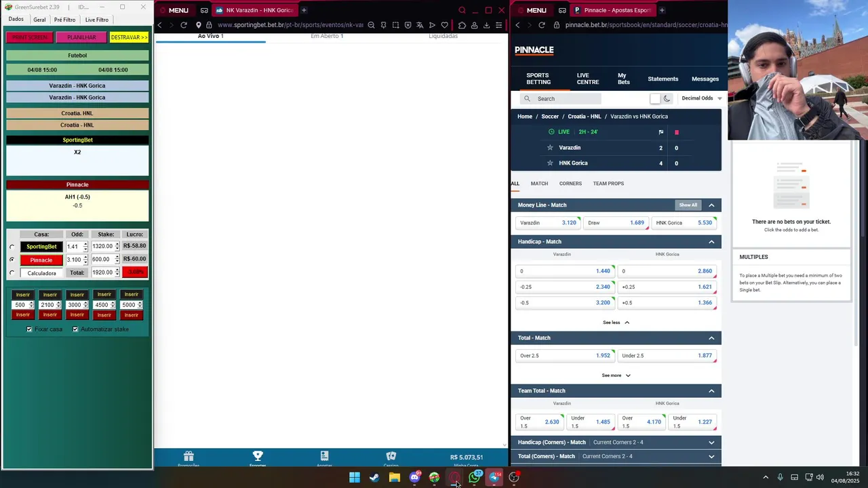Switch to TEAM PROPS tab on Pinnacle

point(608,184)
